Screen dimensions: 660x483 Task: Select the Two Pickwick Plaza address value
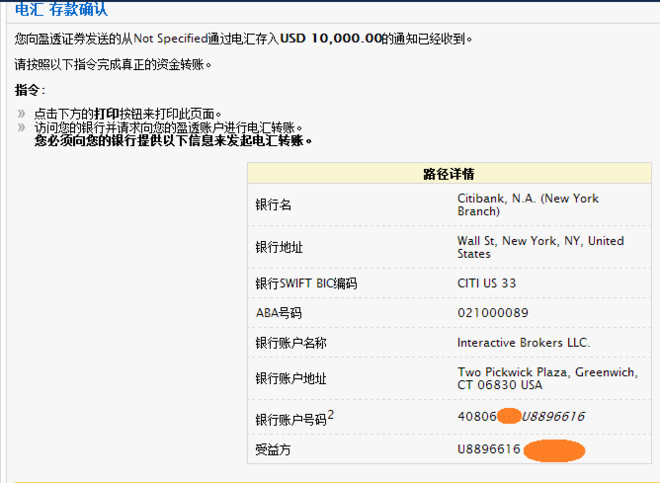(548, 378)
